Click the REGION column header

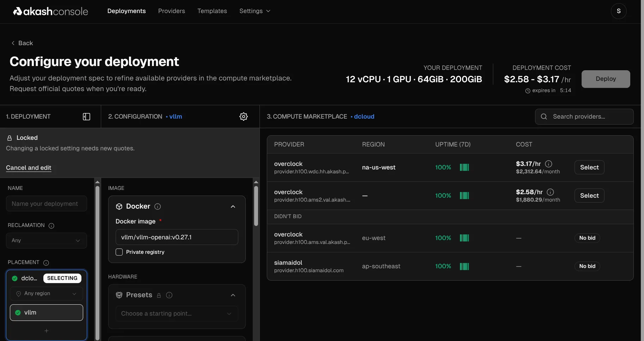point(373,144)
